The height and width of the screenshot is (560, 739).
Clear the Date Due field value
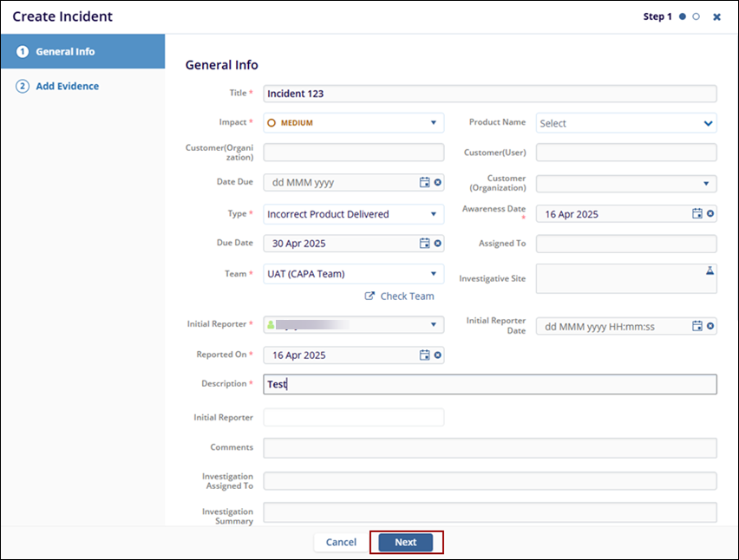[x=437, y=183]
